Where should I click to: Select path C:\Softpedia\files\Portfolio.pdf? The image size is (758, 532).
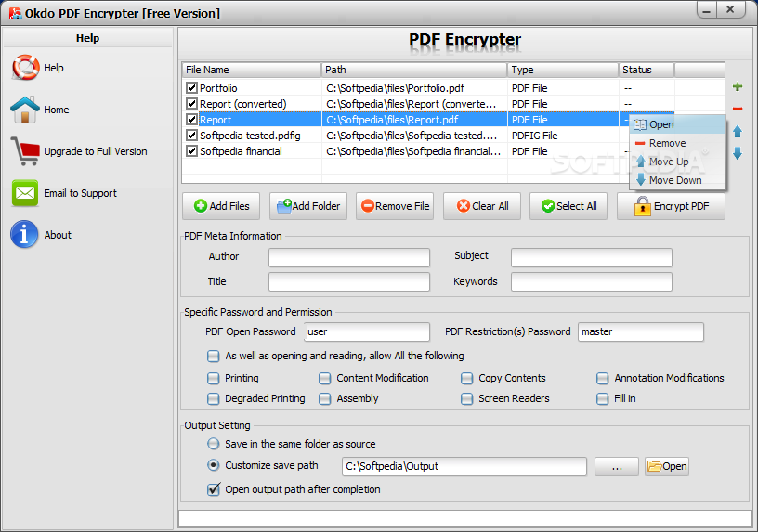click(395, 88)
